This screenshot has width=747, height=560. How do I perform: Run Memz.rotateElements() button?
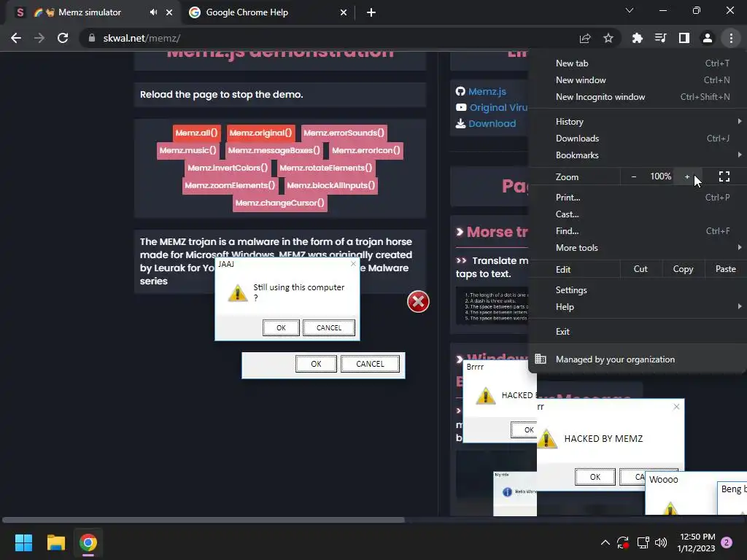(326, 168)
